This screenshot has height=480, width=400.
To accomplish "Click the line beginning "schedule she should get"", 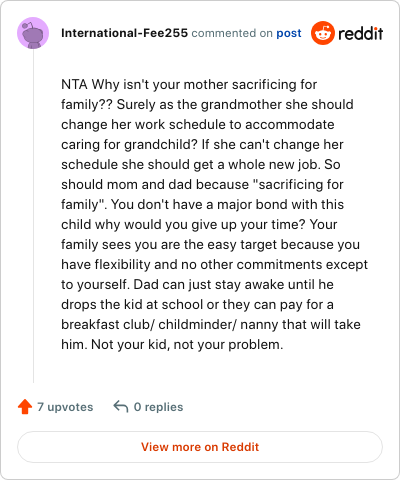I will tap(201, 165).
